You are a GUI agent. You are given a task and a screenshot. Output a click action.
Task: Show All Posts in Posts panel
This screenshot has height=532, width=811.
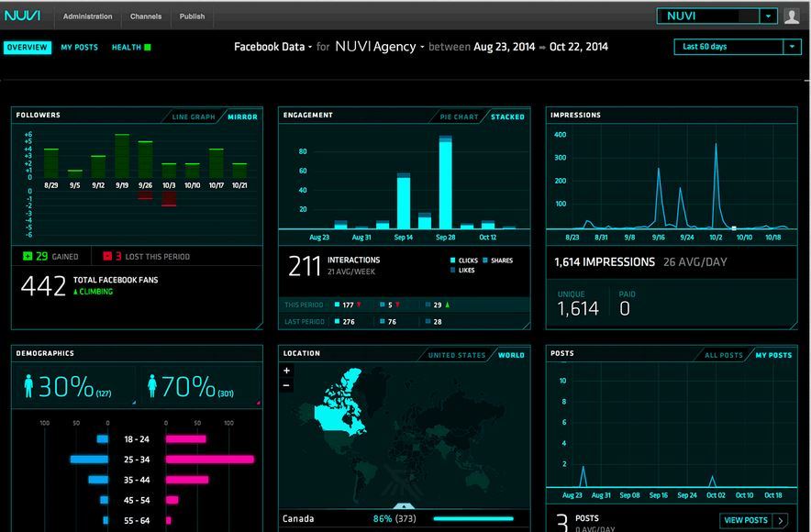(x=724, y=355)
